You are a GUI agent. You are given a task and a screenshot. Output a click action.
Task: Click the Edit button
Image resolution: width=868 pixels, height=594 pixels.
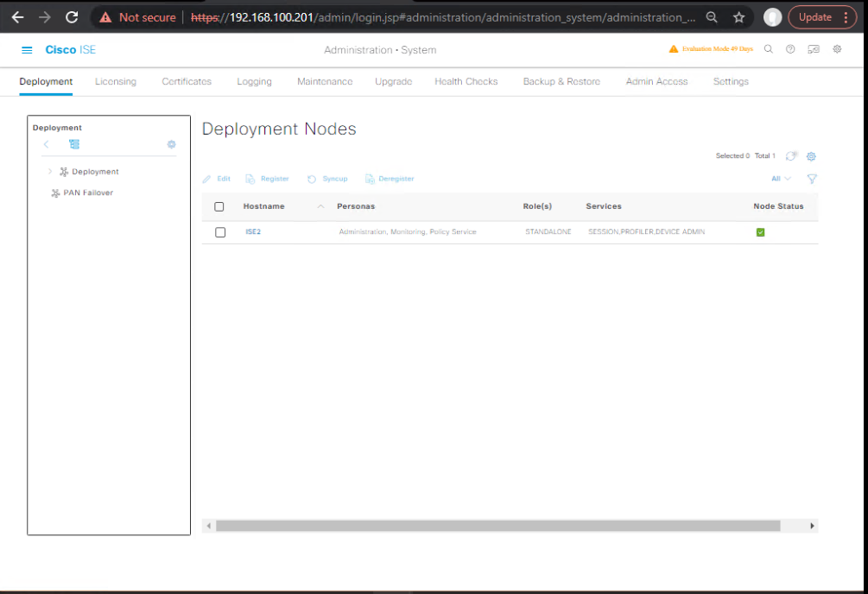pyautogui.click(x=217, y=179)
